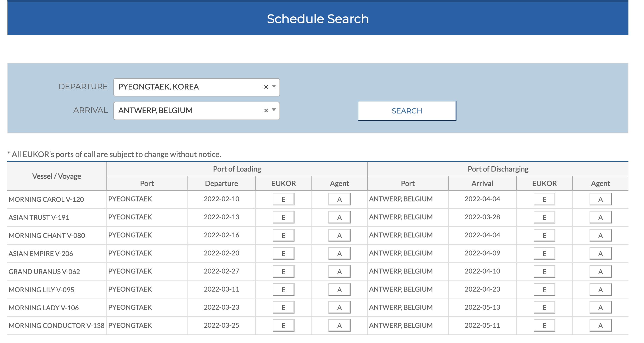Expand the DEPARTURE port dropdown arrow
The width and height of the screenshot is (644, 343).
(274, 86)
